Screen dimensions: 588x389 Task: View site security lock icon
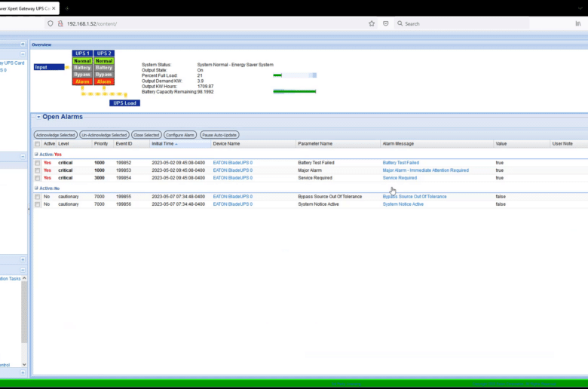(x=60, y=23)
